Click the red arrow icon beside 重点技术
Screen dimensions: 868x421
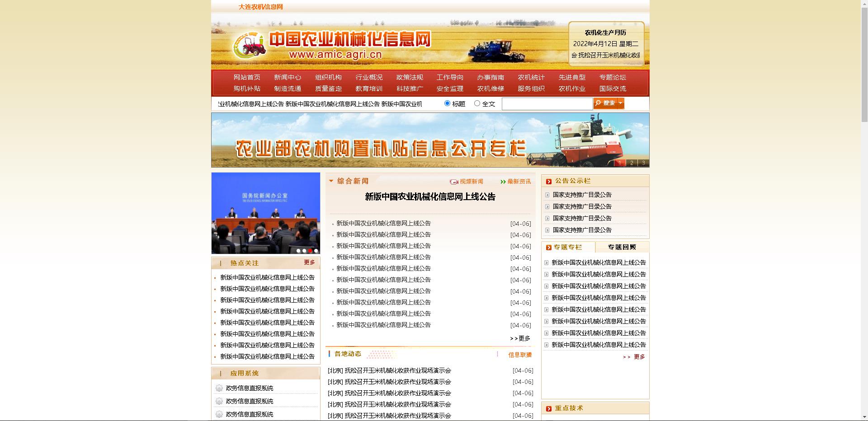[x=549, y=409]
